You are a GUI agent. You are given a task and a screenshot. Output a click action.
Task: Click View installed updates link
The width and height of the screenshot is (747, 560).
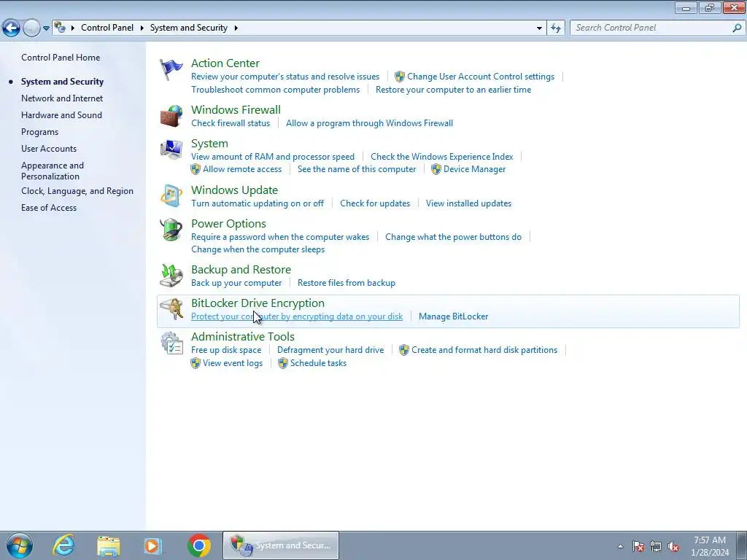469,203
